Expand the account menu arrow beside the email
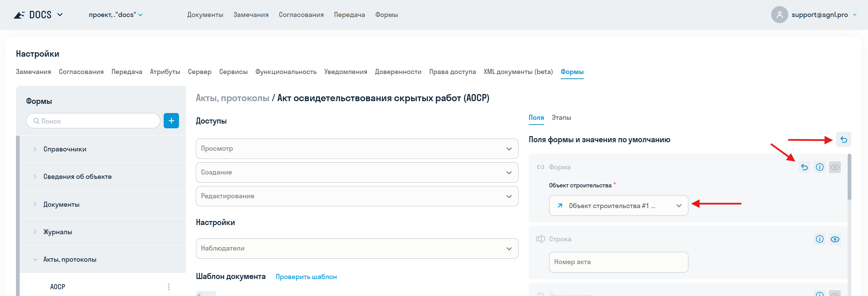This screenshot has height=296, width=868. click(855, 15)
